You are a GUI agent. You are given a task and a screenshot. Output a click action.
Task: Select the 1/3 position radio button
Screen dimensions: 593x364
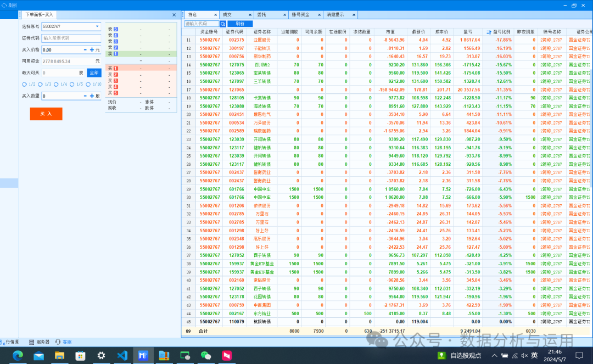coord(40,85)
